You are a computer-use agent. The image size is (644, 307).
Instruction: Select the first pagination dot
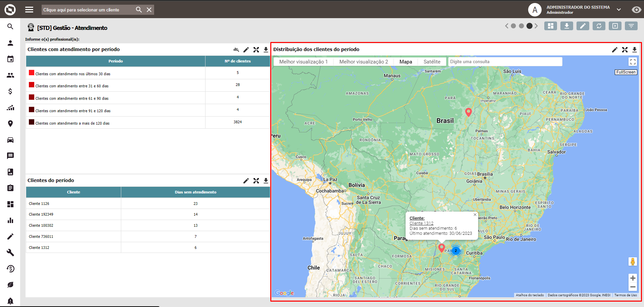513,26
